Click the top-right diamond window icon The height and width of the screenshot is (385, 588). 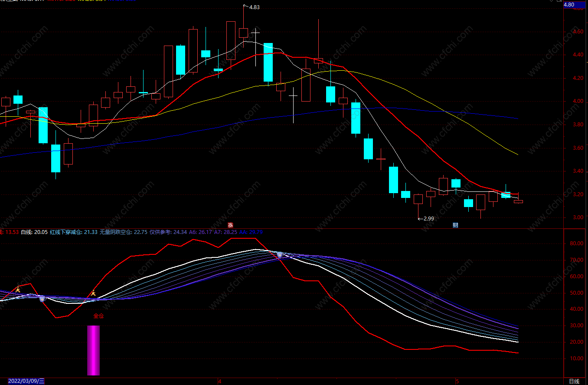click(x=552, y=1)
